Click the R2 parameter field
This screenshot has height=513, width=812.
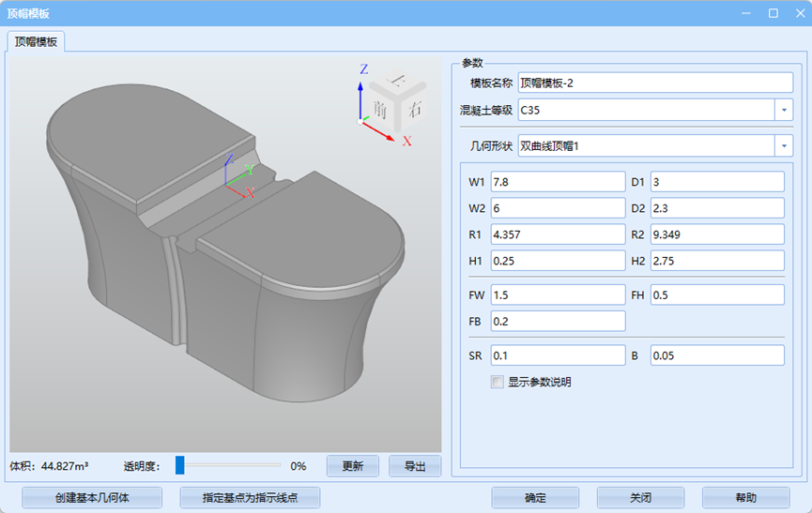pyautogui.click(x=716, y=234)
